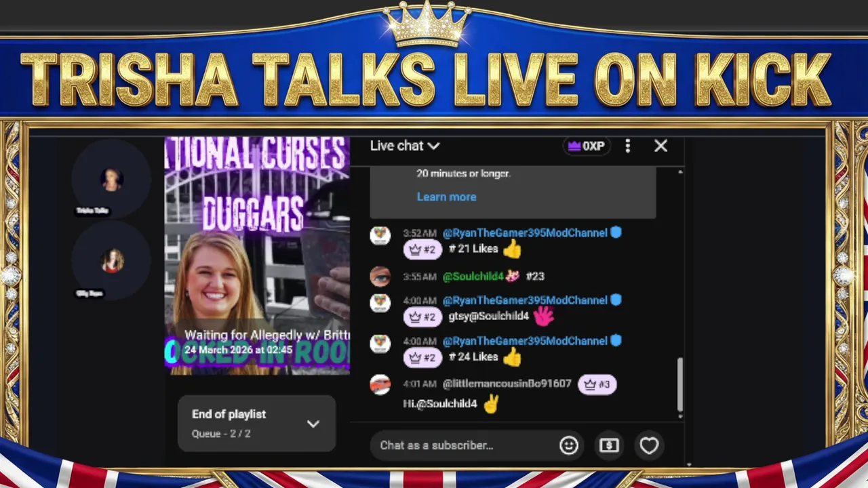Screen dimensions: 868x488
Task: Click the thumbs up emoji after 21 Likes
Action: 512,249
